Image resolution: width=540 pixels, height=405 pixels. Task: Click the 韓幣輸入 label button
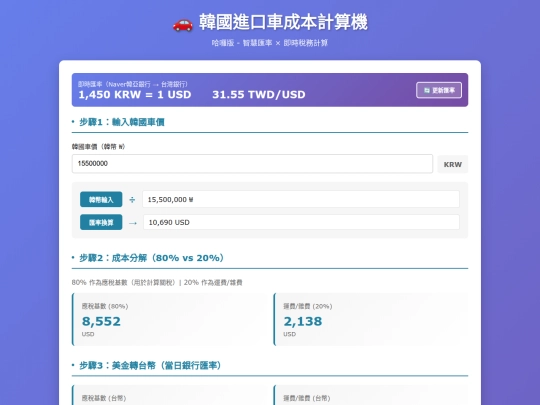point(101,199)
